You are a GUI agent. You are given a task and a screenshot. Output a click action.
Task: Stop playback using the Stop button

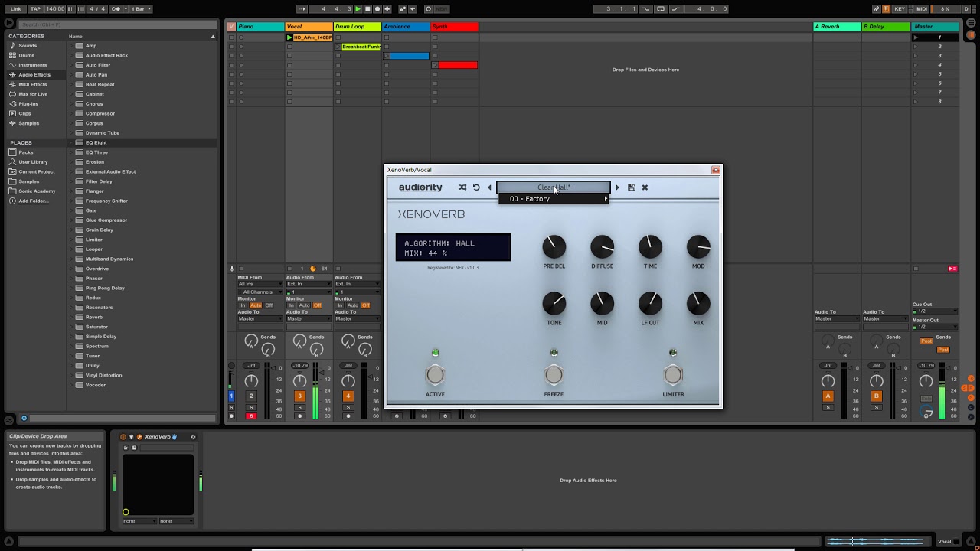[367, 9]
